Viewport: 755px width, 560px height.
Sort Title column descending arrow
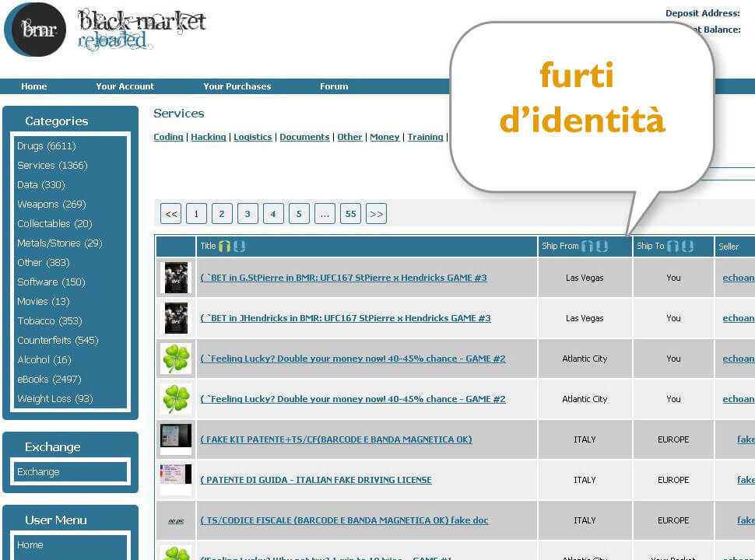click(239, 247)
